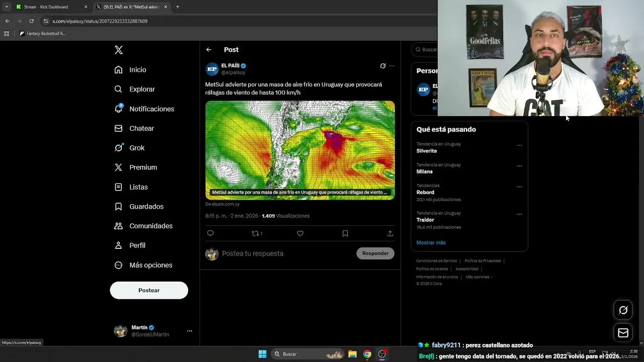This screenshot has height=362, width=644.
Task: Close the Kick Dashboard tab
Action: coord(86,7)
